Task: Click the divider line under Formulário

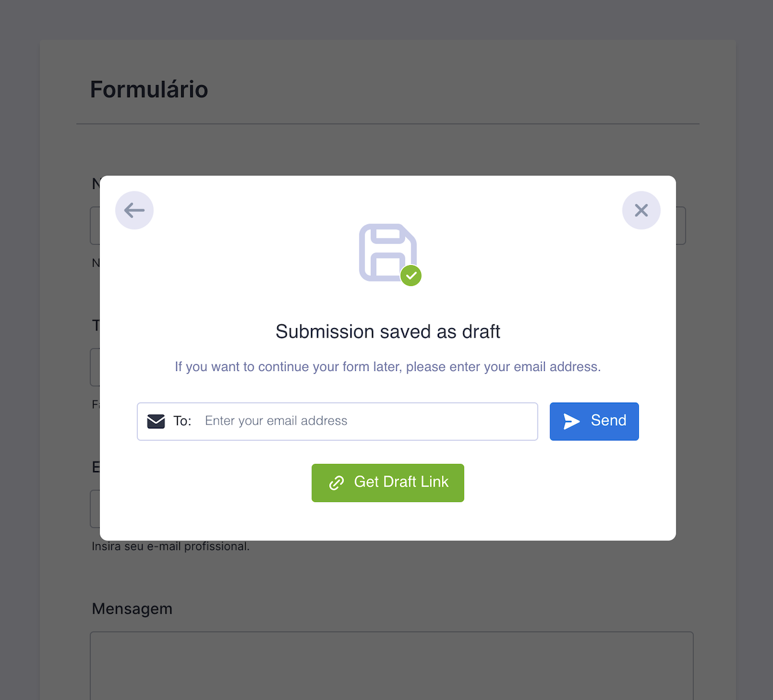Action: [388, 124]
